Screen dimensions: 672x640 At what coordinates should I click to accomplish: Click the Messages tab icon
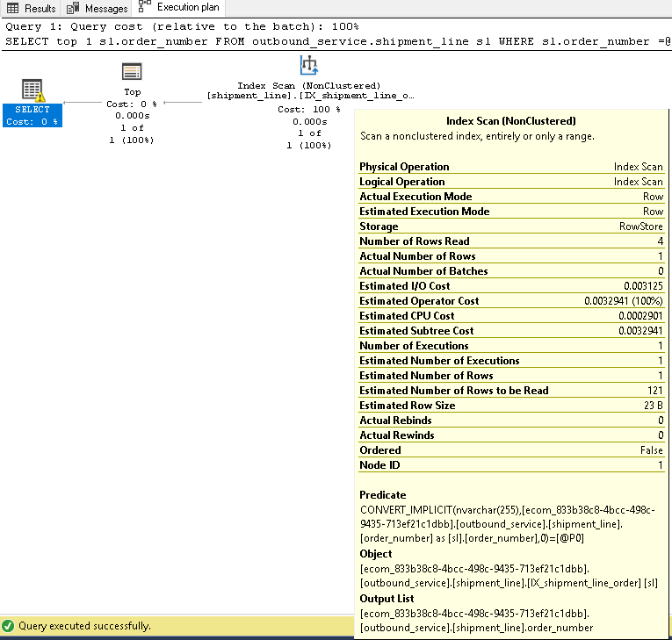(73, 8)
